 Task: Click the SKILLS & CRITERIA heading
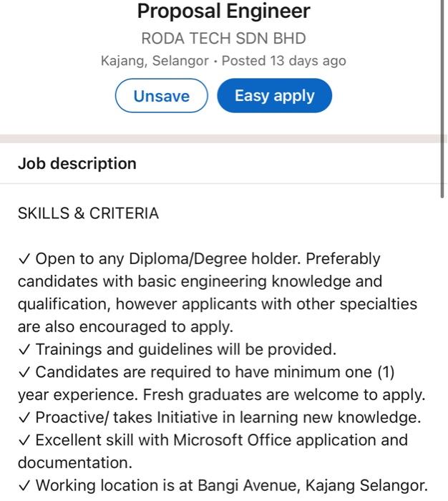pyautogui.click(x=88, y=213)
